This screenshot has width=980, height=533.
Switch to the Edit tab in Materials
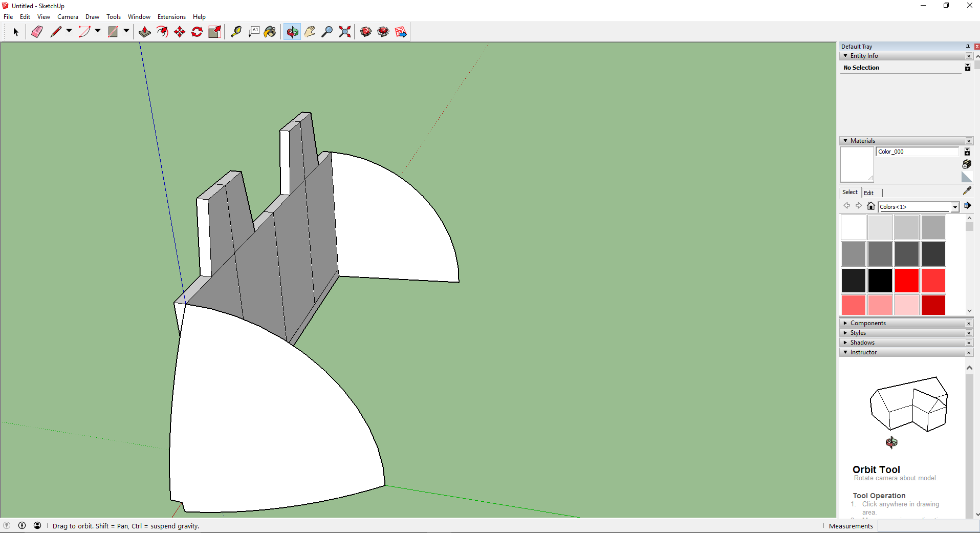click(x=868, y=193)
